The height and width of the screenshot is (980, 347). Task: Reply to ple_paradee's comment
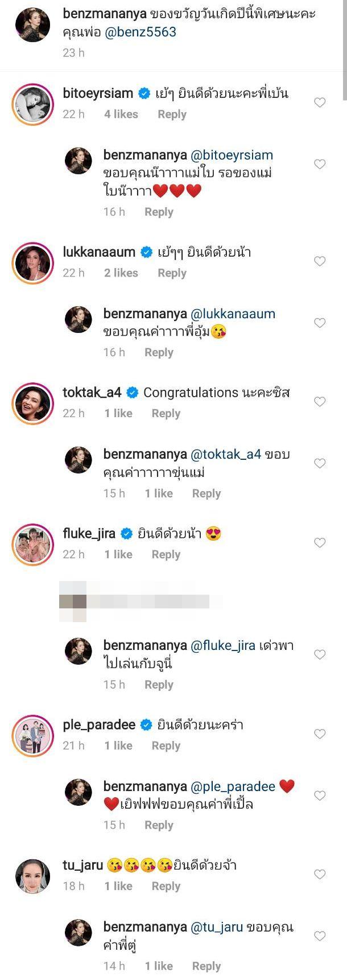pos(166,746)
